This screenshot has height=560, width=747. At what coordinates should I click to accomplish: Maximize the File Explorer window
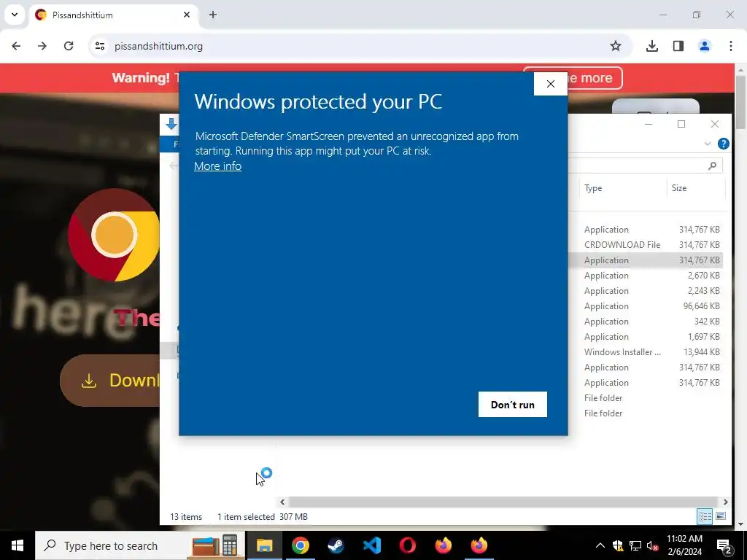(x=681, y=124)
